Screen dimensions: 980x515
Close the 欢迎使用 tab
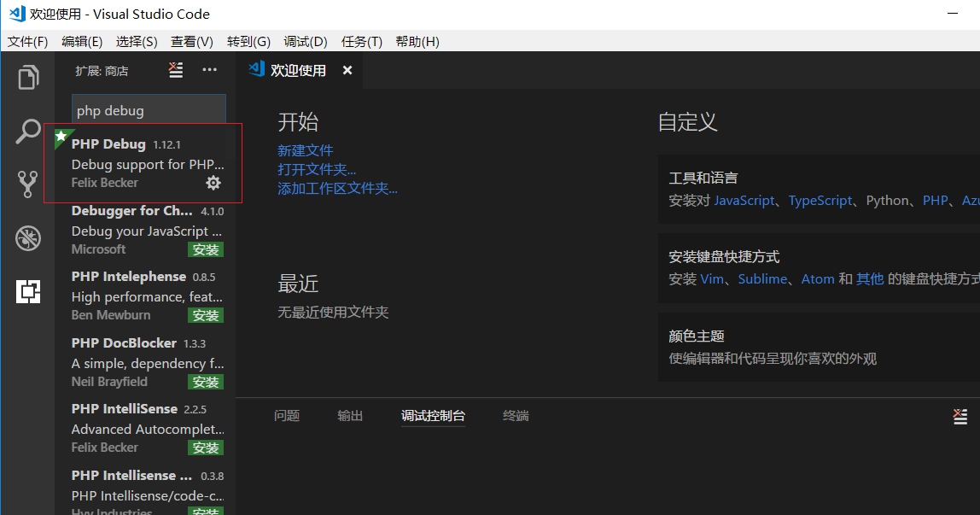point(347,71)
